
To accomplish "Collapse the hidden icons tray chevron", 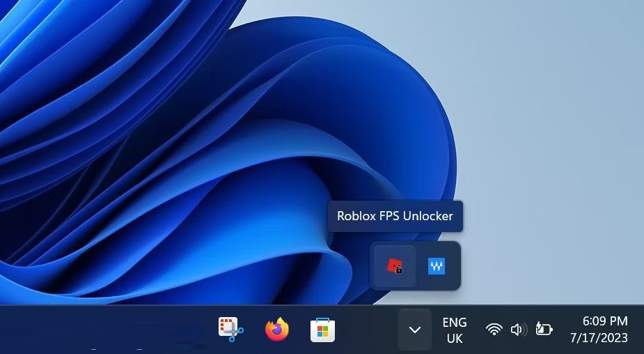I will tap(415, 330).
